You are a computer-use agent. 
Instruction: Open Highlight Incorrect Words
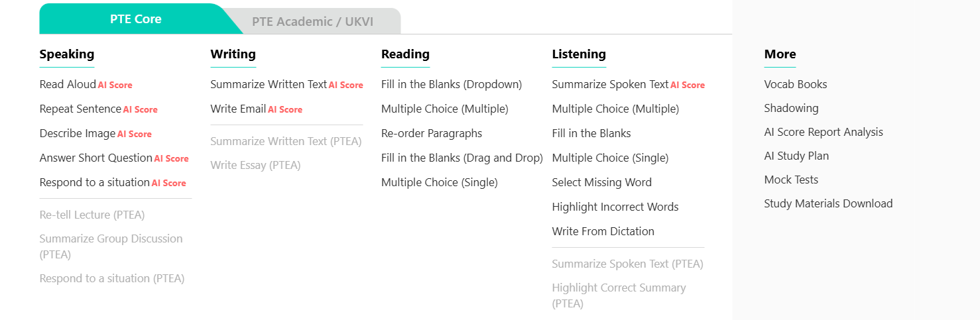(615, 207)
